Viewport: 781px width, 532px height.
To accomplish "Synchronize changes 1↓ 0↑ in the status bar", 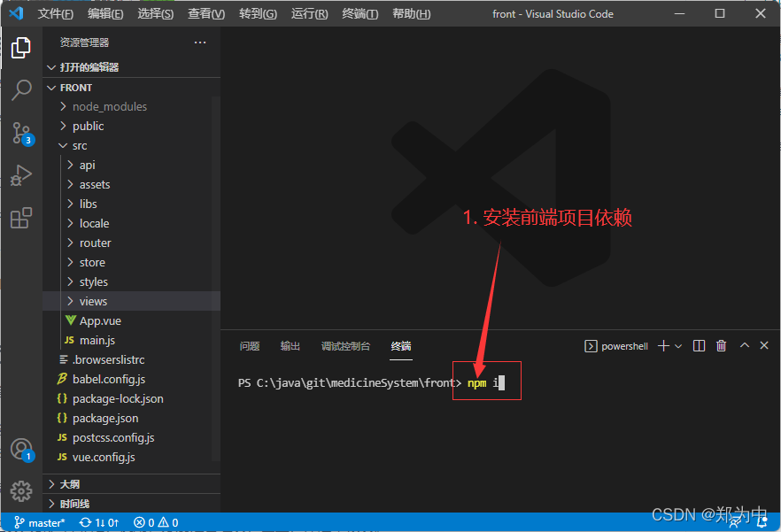I will coord(99,522).
